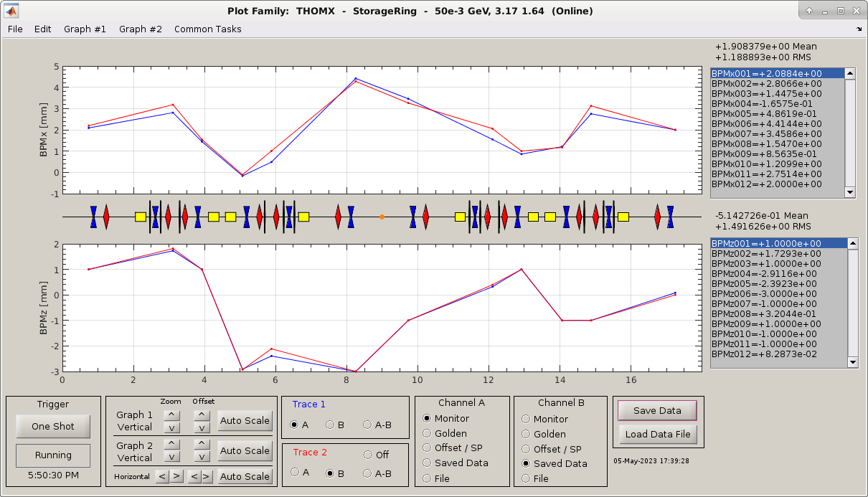Image resolution: width=868 pixels, height=497 pixels.
Task: Open the Common Tasks menu
Action: (207, 29)
